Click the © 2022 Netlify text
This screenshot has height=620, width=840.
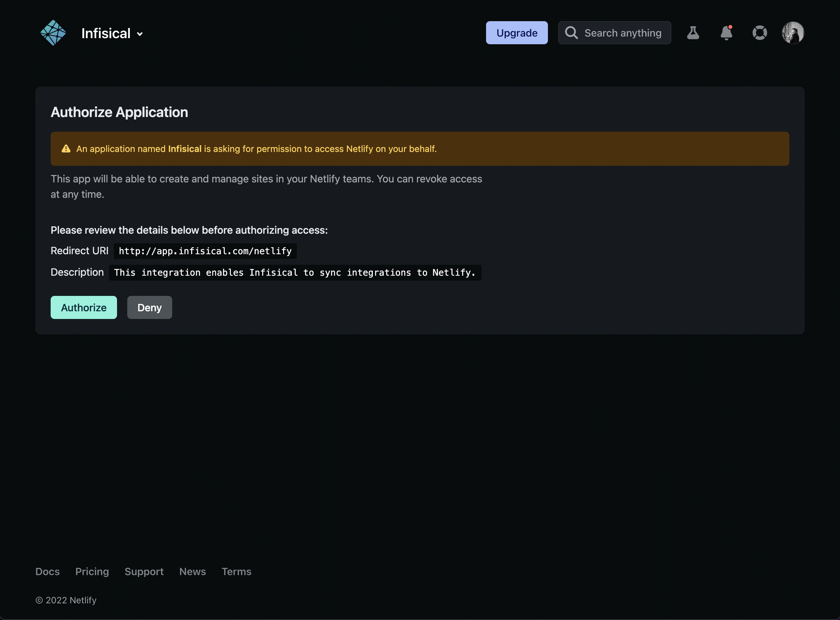pyautogui.click(x=66, y=600)
